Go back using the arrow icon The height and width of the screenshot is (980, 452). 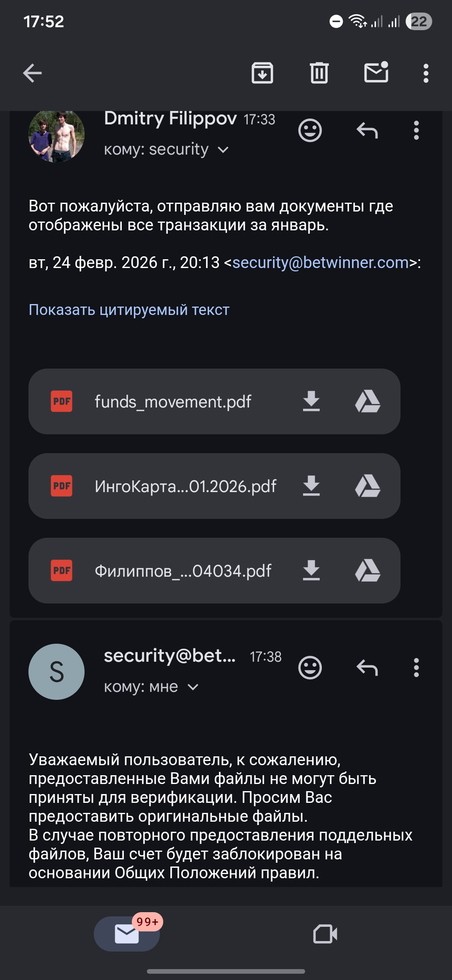[x=32, y=73]
